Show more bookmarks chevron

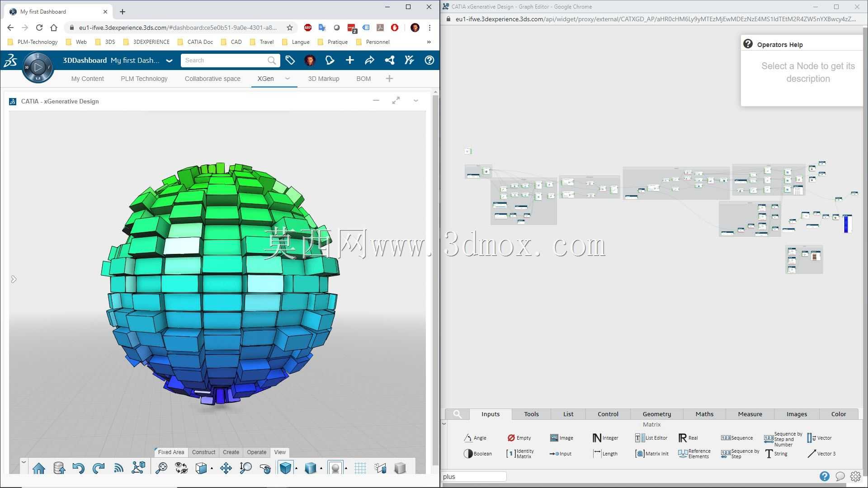tap(429, 42)
